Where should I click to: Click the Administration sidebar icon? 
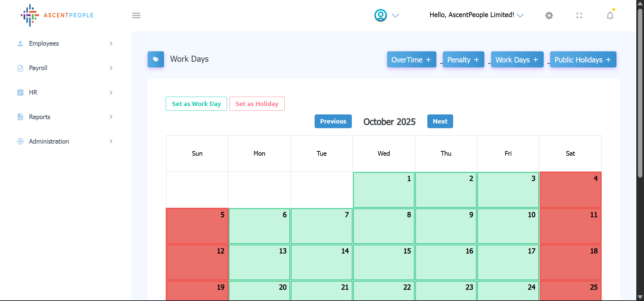(20, 141)
